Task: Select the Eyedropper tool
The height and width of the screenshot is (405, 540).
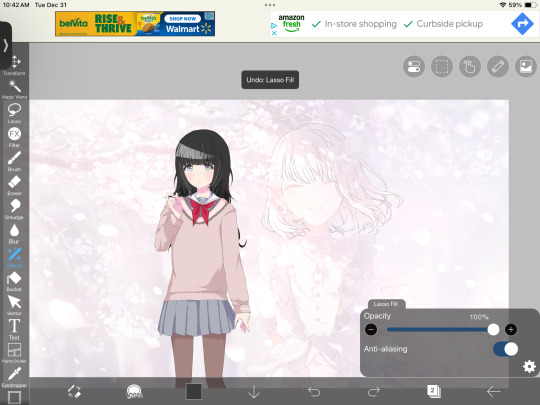Action: click(14, 377)
